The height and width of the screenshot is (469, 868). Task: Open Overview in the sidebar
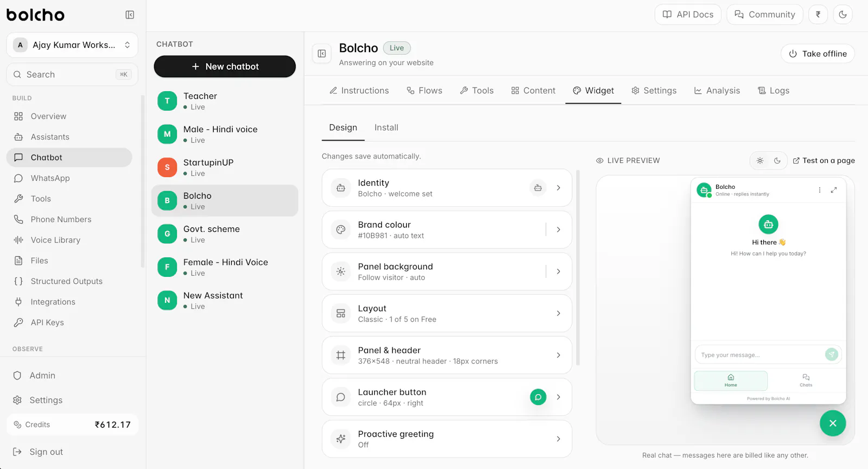point(69,116)
